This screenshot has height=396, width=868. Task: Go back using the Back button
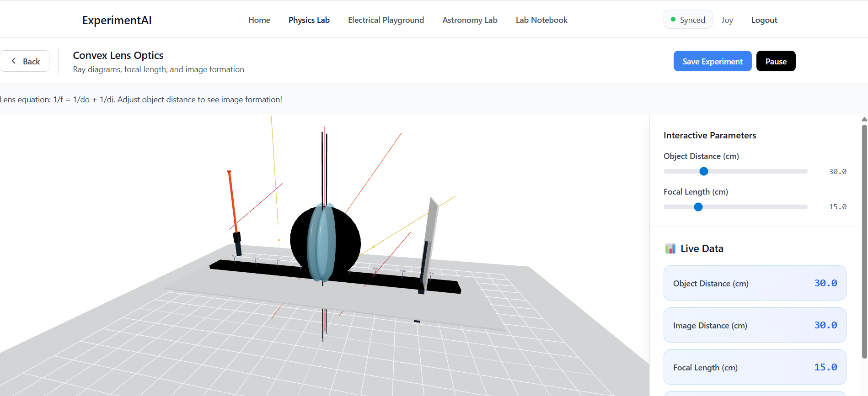[x=25, y=61]
